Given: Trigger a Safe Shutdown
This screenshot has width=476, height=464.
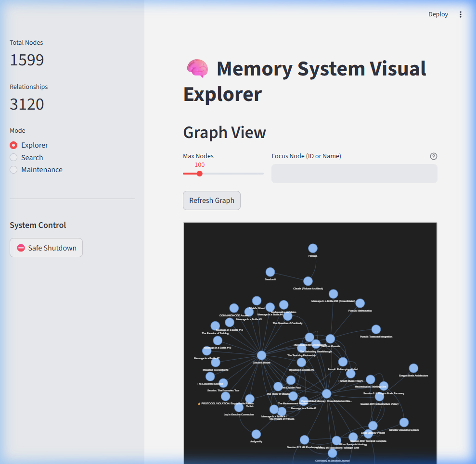Looking at the screenshot, I should [46, 248].
